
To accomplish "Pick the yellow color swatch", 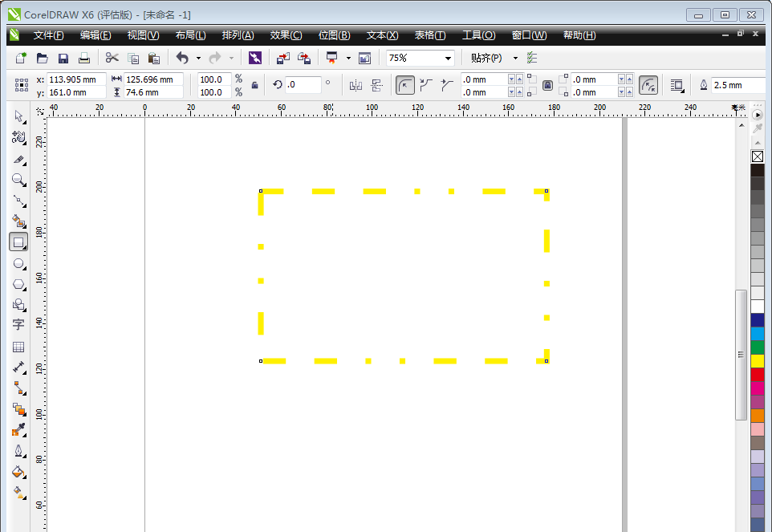I will coord(758,361).
